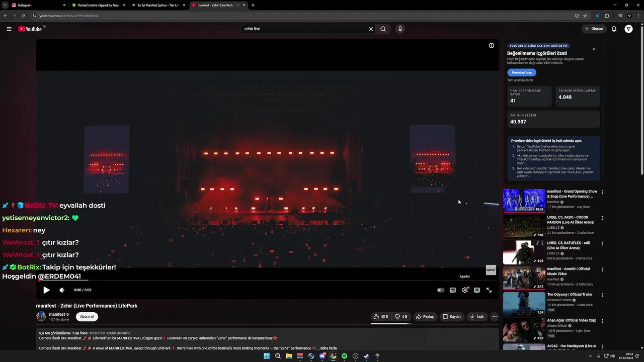644x362 pixels.
Task: Open Steam from the taskbar
Action: [366, 356]
